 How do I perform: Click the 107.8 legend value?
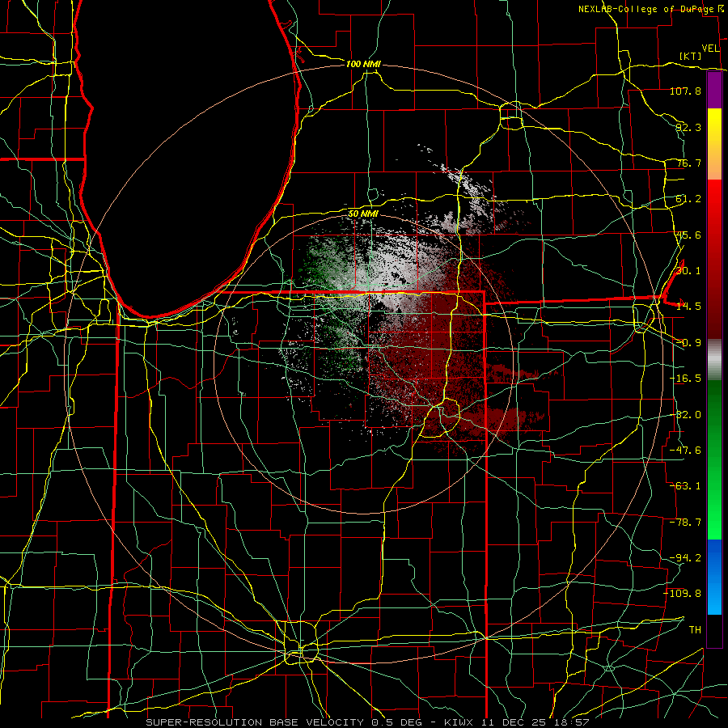coord(685,91)
